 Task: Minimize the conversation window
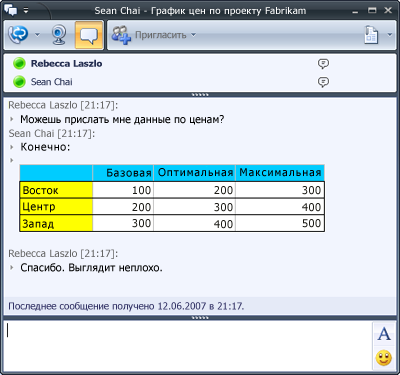click(355, 11)
